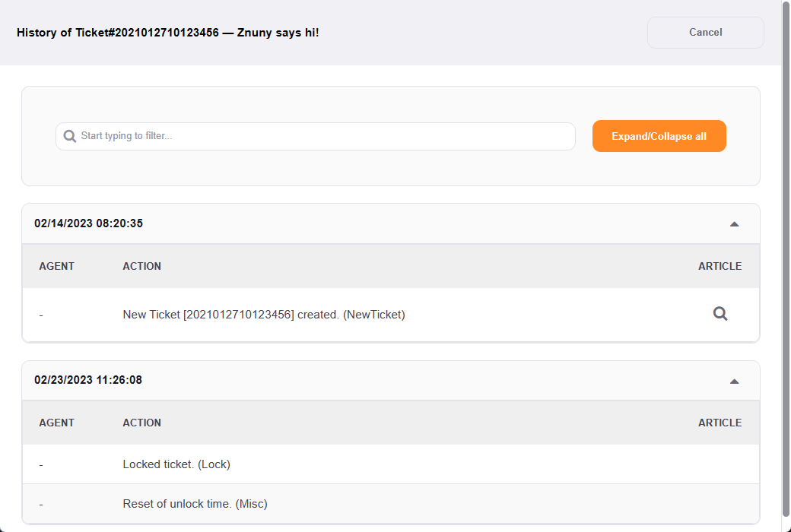Click ACTION column header in first section
Viewport: 791px width, 532px height.
coord(141,266)
